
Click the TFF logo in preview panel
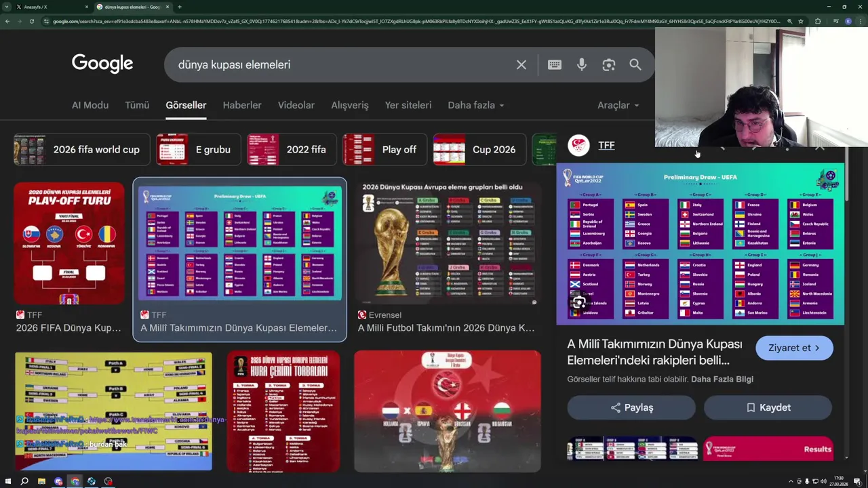coord(578,145)
